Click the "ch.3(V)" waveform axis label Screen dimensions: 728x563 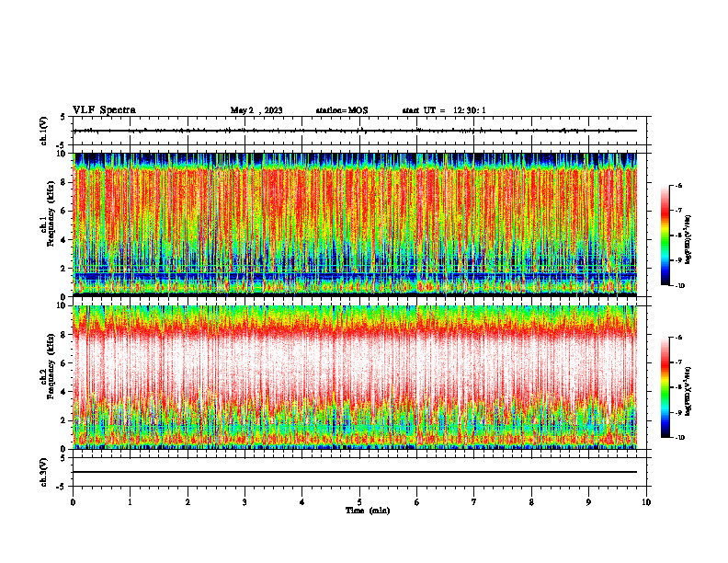(44, 472)
